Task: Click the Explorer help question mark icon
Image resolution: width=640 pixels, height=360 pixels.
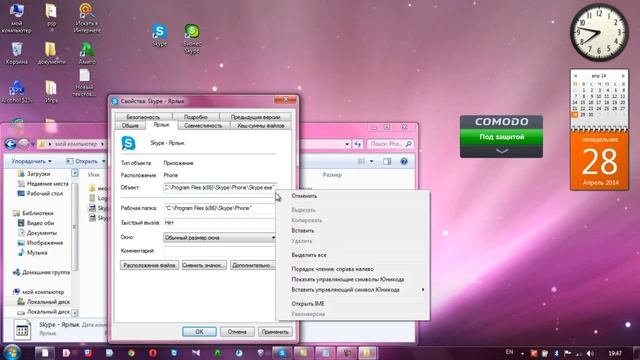Action: [404, 162]
